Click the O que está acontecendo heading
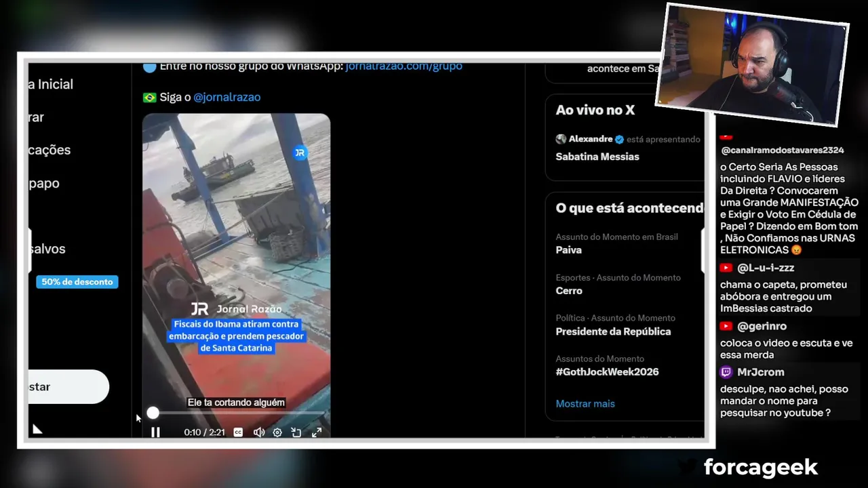 coord(629,208)
